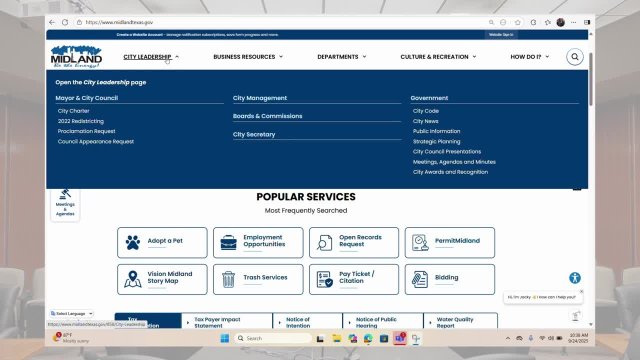This screenshot has width=640, height=360.
Task: Click the PermitMidland stamp icon
Action: click(420, 242)
